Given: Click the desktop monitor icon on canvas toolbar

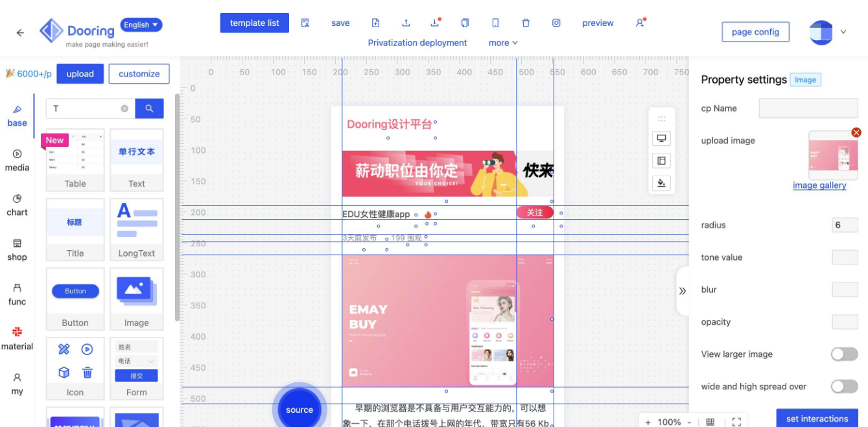Looking at the screenshot, I should (662, 139).
